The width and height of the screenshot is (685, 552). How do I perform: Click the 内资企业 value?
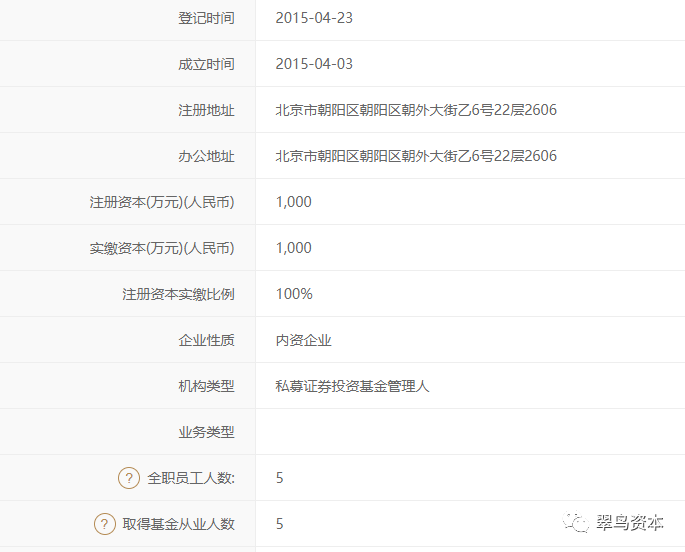[x=303, y=340]
